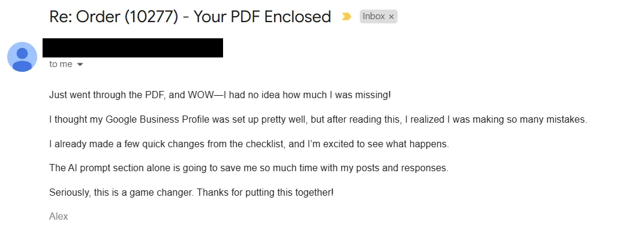Click the Inbox label chip

point(378,16)
